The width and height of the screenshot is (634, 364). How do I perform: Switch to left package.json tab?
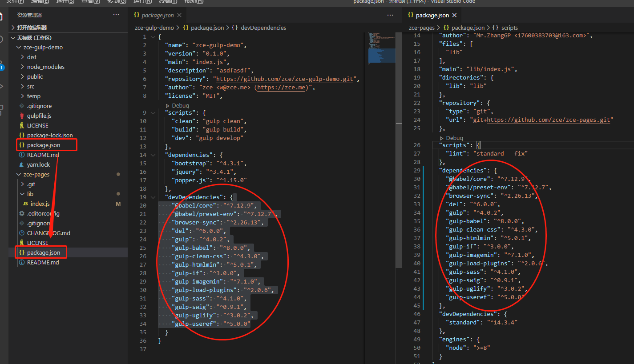pos(158,15)
